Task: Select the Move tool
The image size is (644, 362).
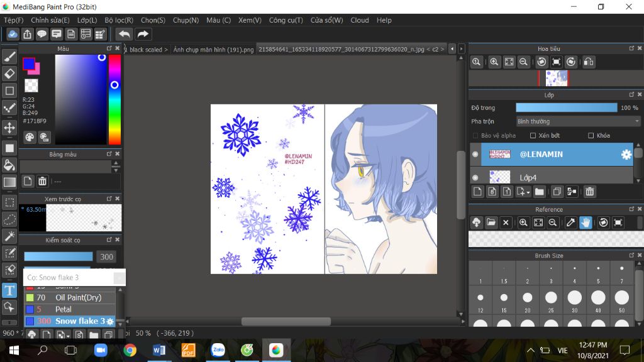Action: coord(9,128)
